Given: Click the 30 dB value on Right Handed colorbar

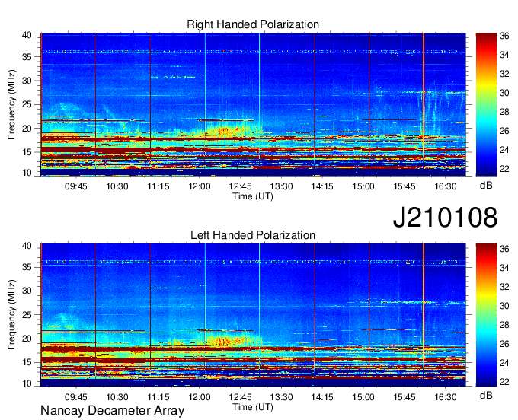Looking at the screenshot, I should click(504, 93).
